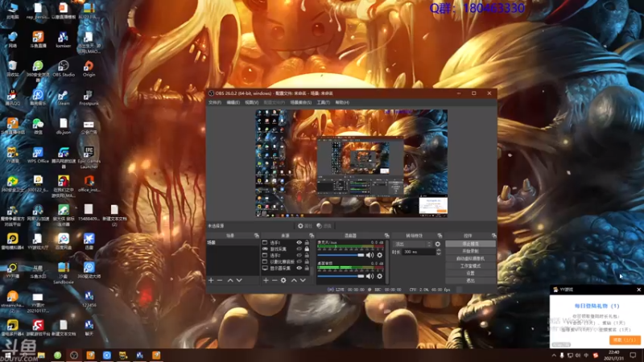Toggle lock on 游戏采集 source
The height and width of the screenshot is (362, 644).
[307, 249]
